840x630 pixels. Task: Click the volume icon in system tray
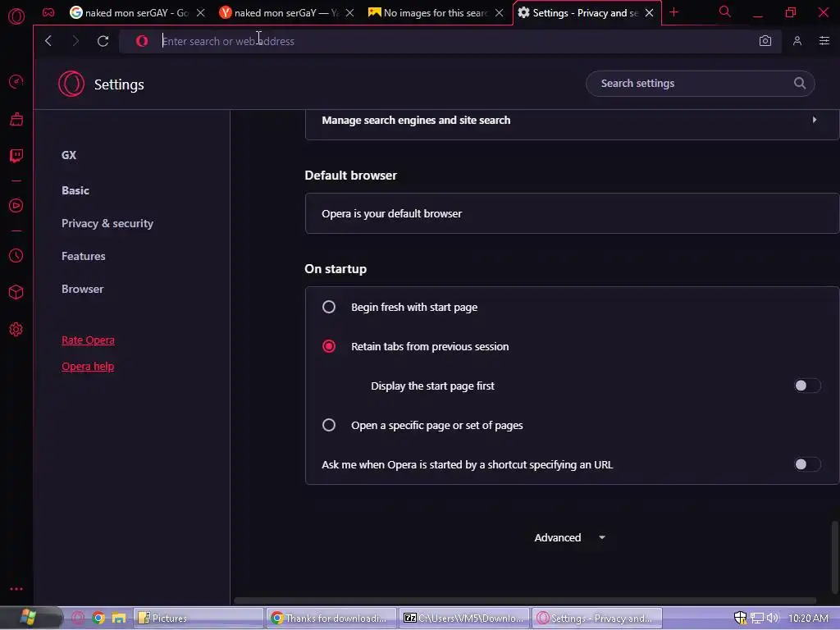click(x=773, y=618)
